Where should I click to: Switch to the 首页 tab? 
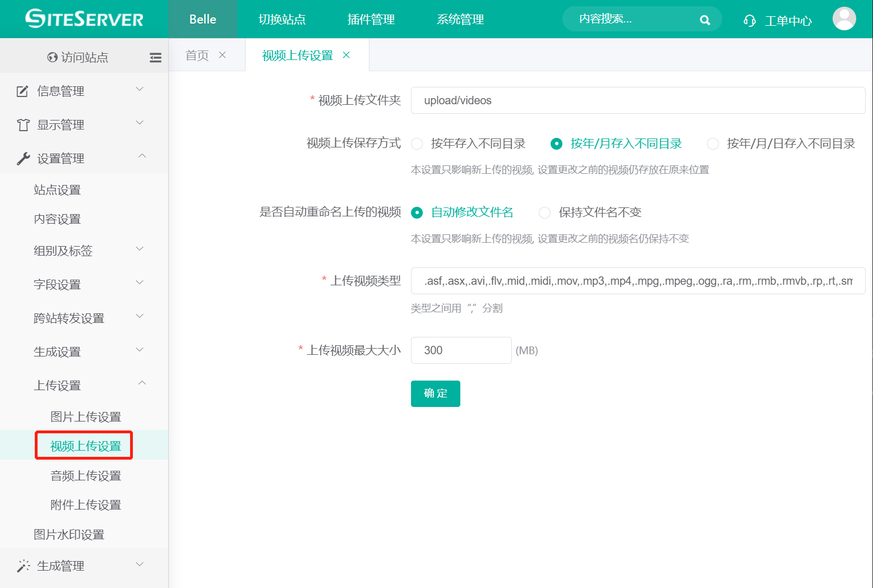196,54
